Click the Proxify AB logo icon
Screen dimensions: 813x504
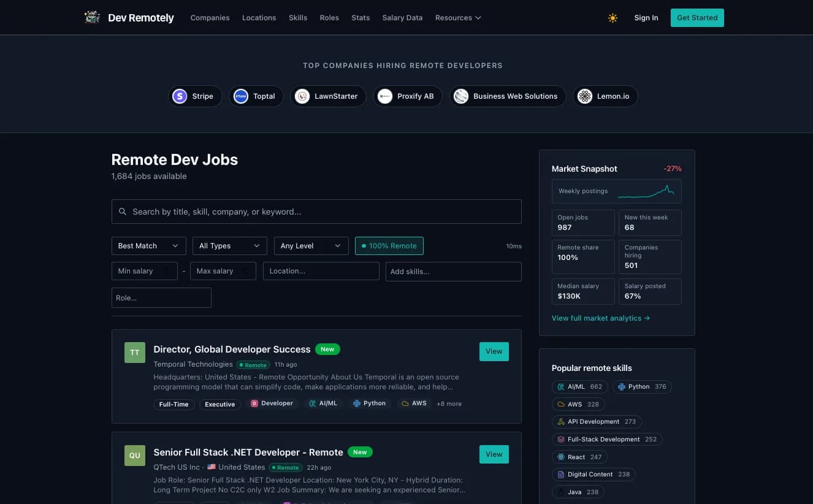[x=385, y=96]
